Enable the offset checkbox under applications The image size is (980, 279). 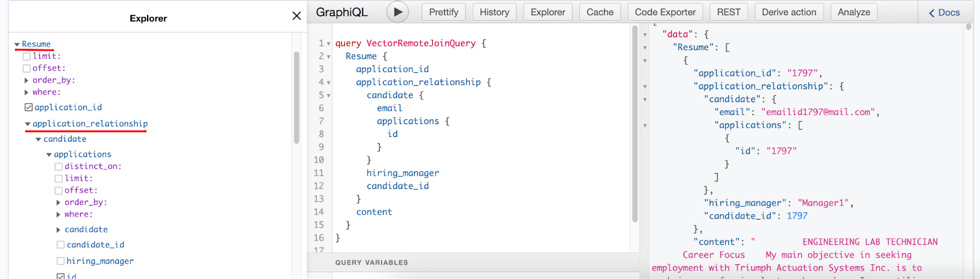tap(59, 191)
